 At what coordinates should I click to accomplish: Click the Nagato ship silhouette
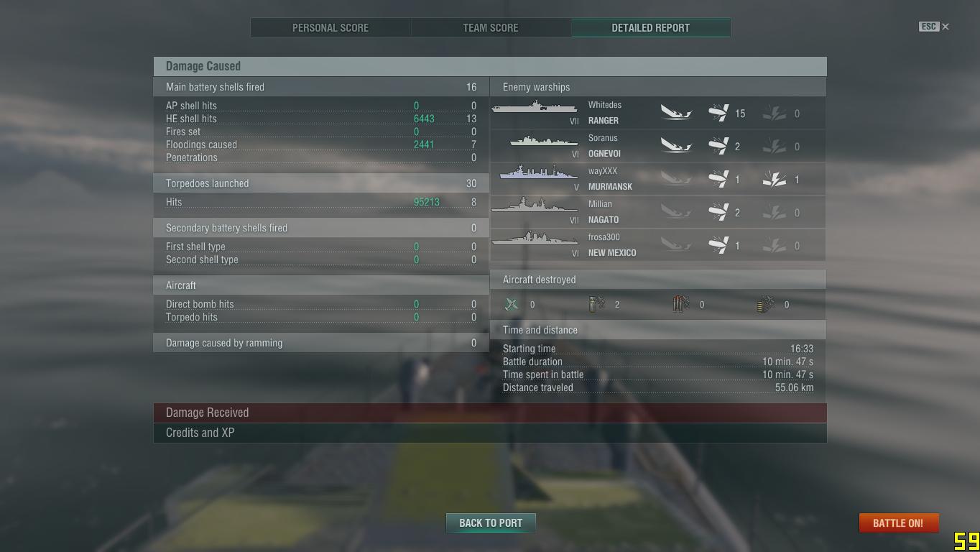click(x=535, y=206)
